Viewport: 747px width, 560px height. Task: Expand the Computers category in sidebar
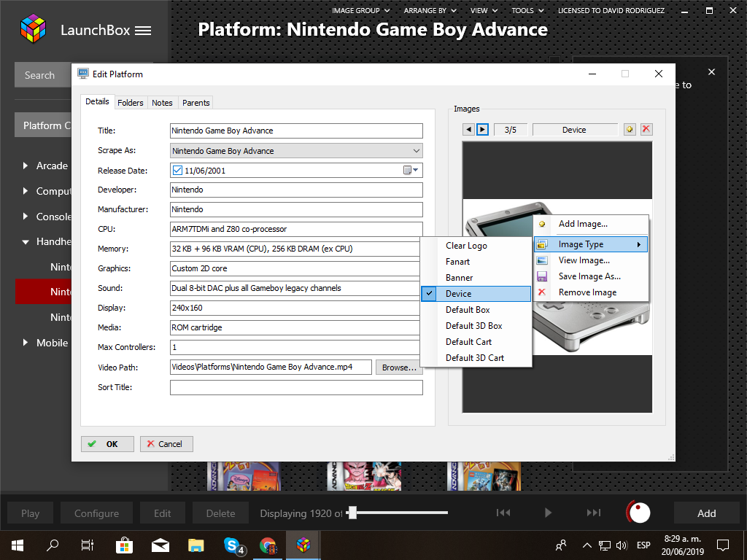tap(26, 191)
